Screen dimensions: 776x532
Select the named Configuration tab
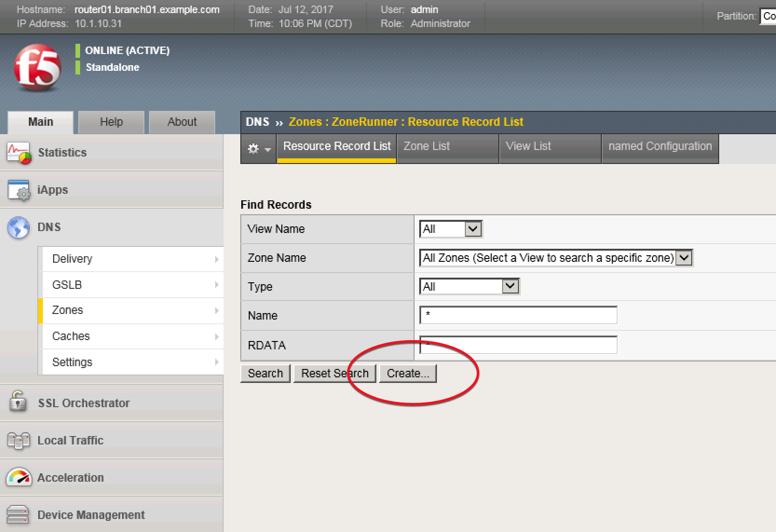660,148
